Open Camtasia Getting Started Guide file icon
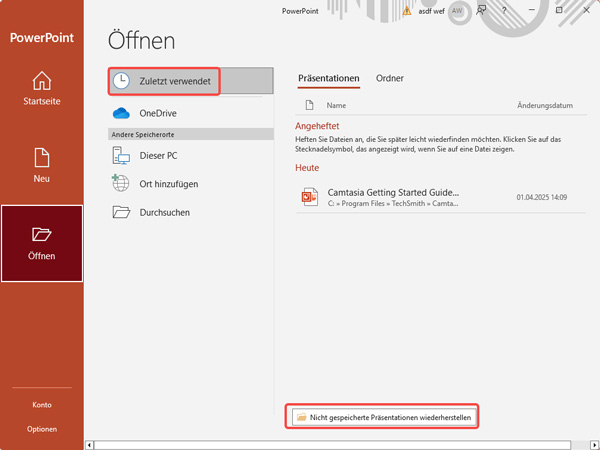 click(310, 197)
